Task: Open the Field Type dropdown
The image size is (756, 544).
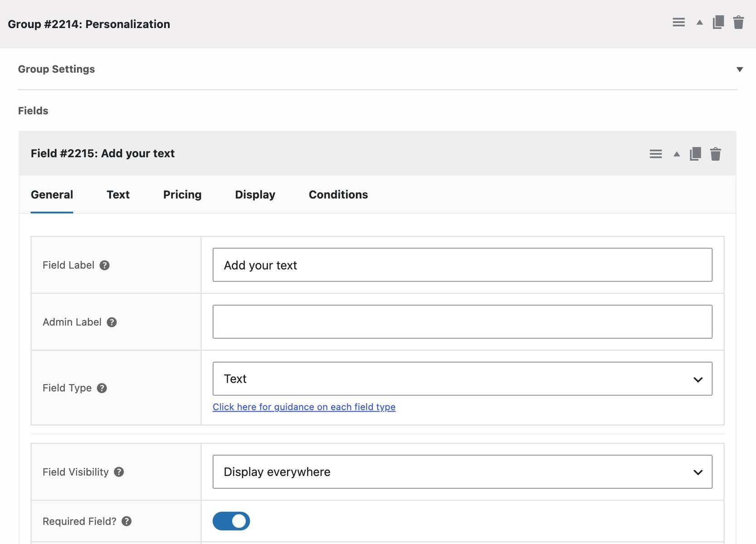Action: tap(462, 379)
